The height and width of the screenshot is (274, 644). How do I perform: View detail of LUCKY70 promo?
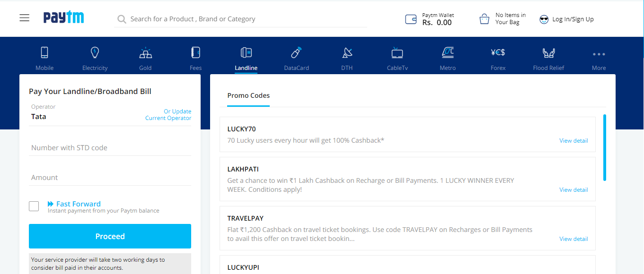tap(573, 141)
